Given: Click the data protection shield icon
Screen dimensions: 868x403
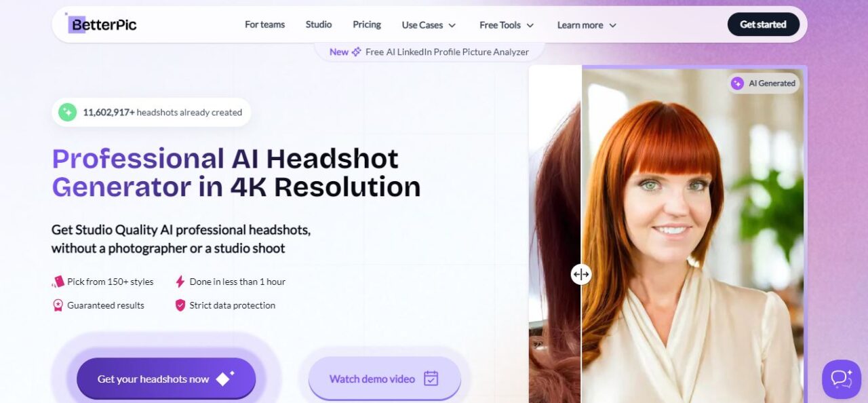Looking at the screenshot, I should [x=180, y=305].
